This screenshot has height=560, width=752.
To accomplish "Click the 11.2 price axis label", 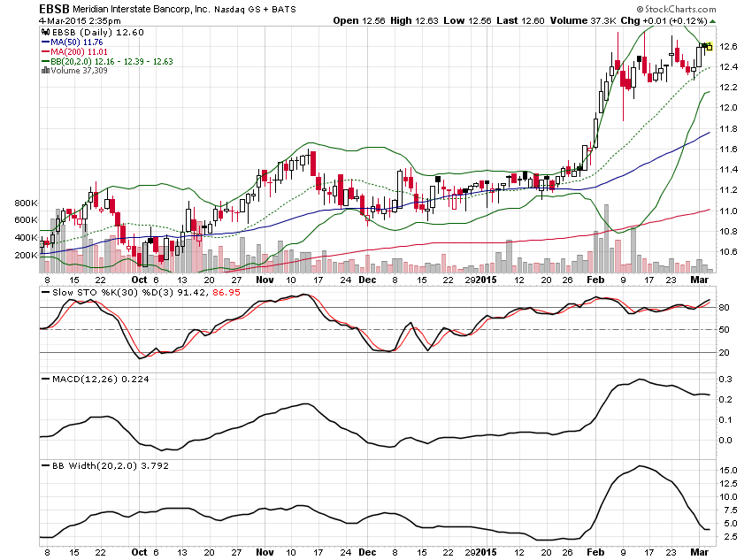I will click(728, 190).
